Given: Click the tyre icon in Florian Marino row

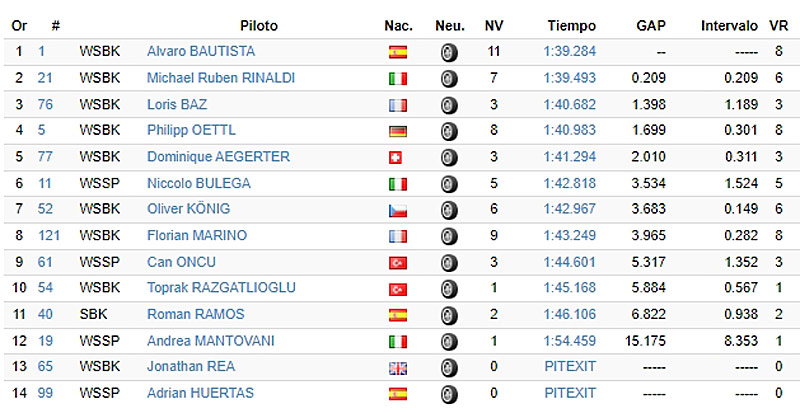Looking at the screenshot, I should pyautogui.click(x=449, y=236).
